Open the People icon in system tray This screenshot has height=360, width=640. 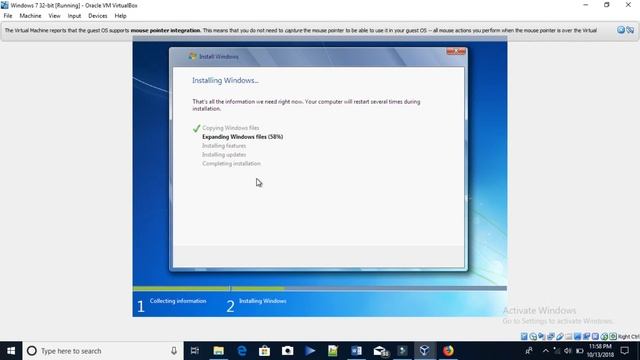coord(529,351)
